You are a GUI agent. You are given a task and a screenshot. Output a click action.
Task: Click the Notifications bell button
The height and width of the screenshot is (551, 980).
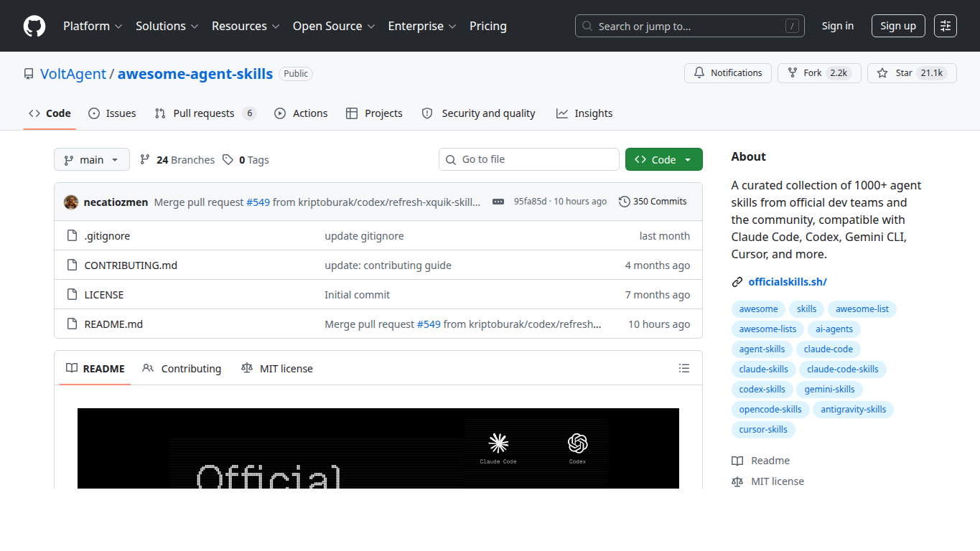click(x=728, y=73)
